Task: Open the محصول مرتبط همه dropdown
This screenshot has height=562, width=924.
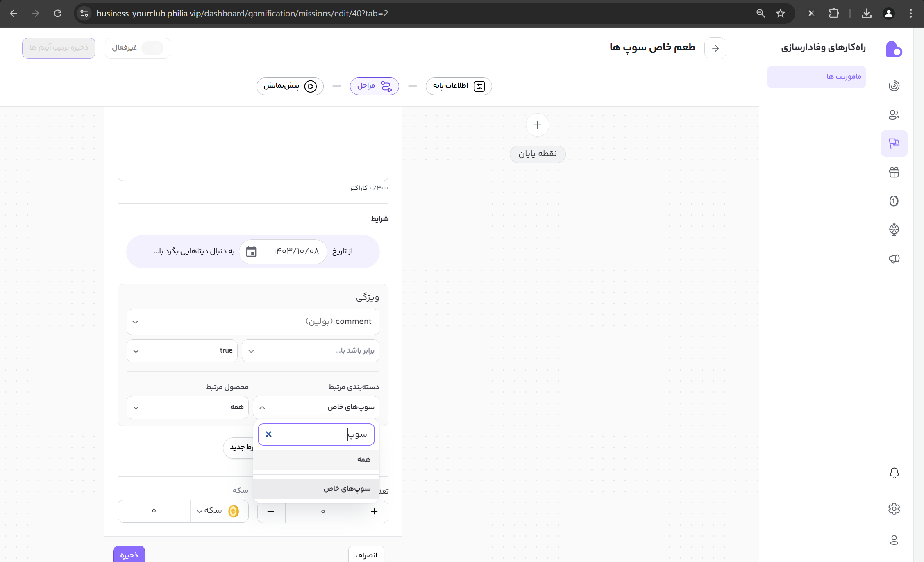Action: pyautogui.click(x=187, y=407)
